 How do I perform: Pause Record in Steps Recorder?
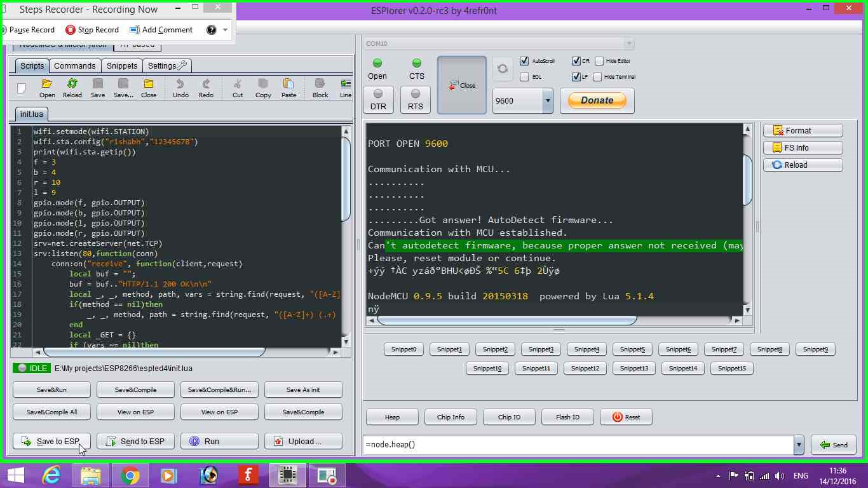(28, 30)
